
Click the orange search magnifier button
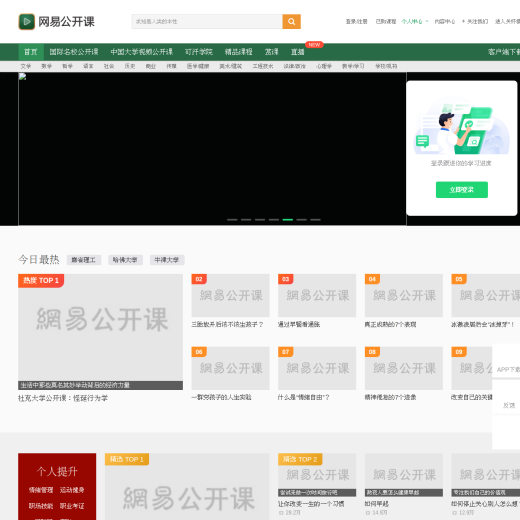click(292, 22)
